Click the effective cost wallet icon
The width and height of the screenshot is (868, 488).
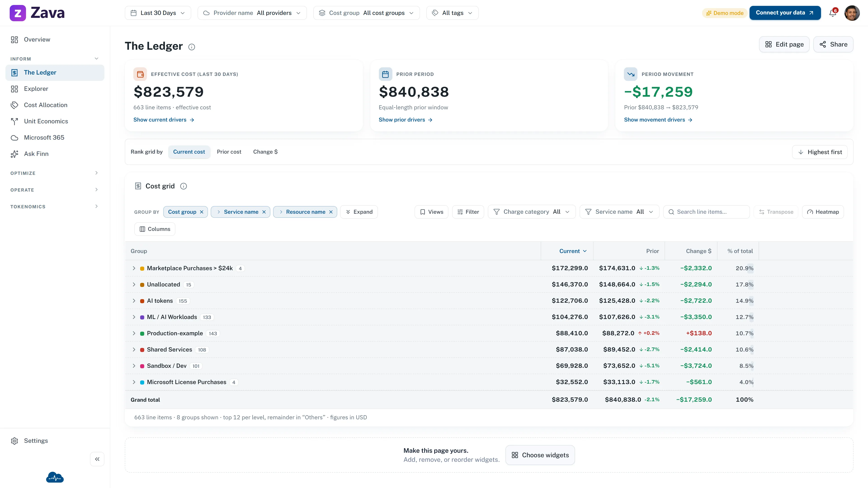pos(140,74)
